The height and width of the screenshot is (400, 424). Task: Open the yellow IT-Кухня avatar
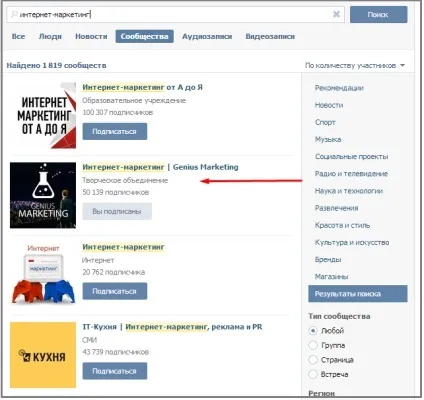(43, 355)
